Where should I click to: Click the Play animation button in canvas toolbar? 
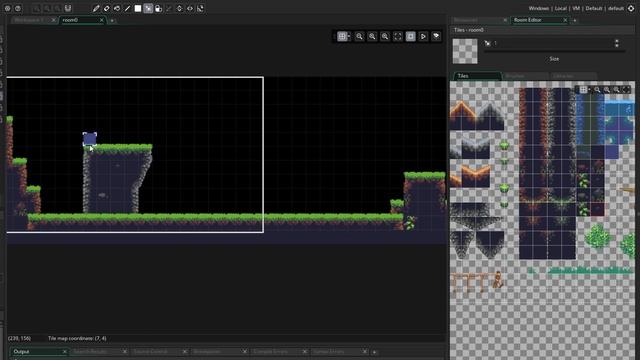[423, 36]
